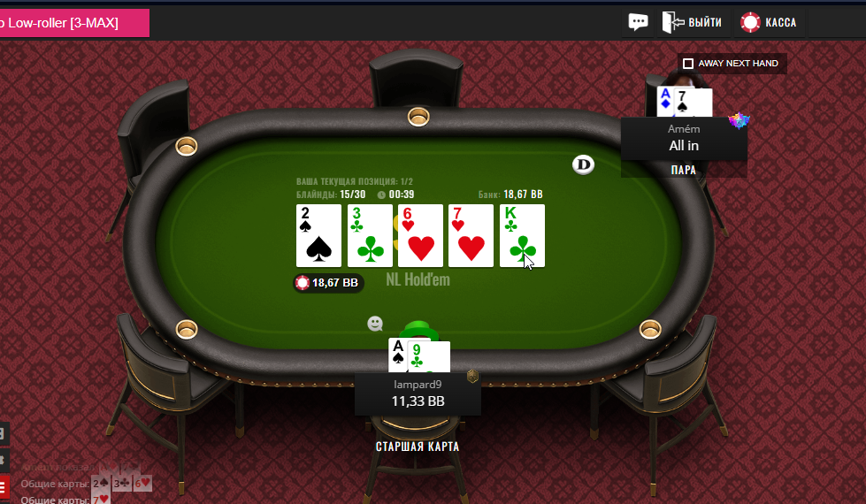
Task: Open the smiley emoji icon
Action: point(375,324)
